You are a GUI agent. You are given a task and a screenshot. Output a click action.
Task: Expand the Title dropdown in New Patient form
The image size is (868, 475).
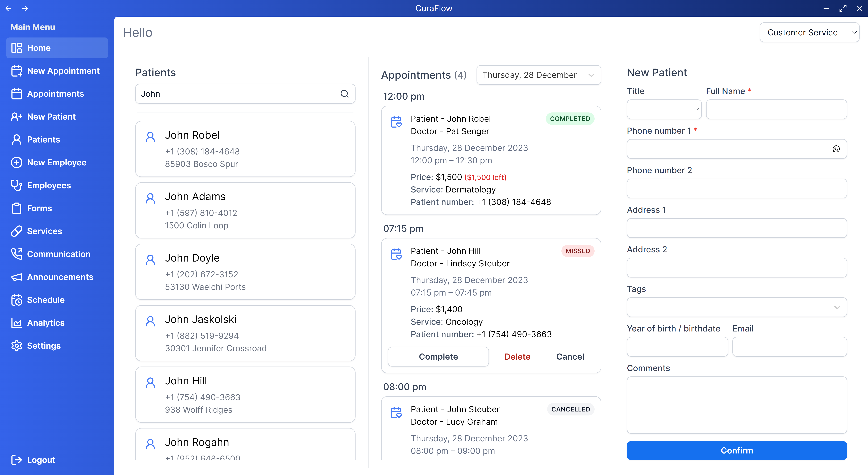pos(664,109)
